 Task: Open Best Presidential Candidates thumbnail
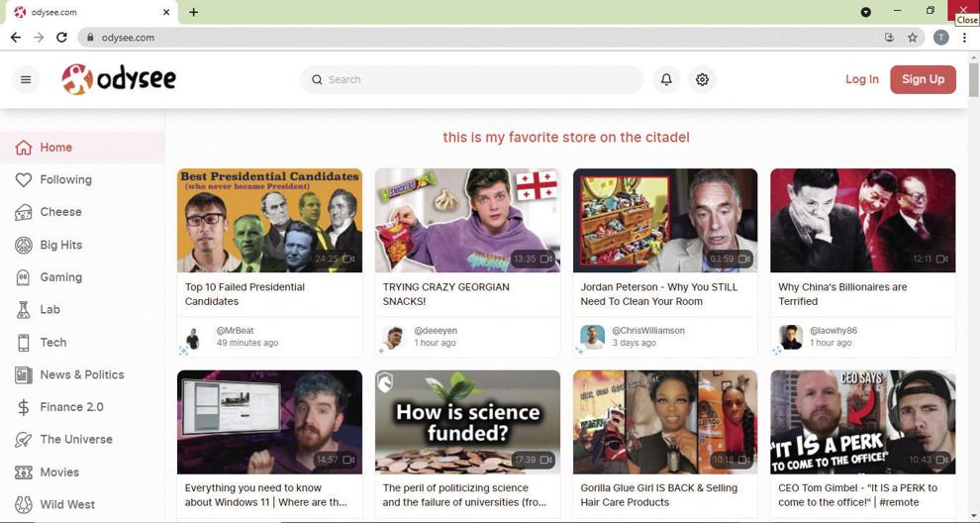tap(269, 220)
